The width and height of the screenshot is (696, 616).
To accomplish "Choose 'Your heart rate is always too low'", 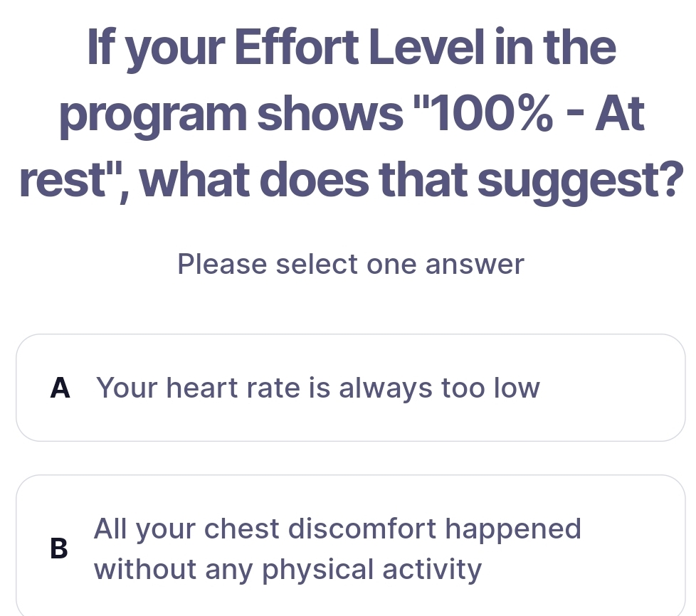I will 318,388.
